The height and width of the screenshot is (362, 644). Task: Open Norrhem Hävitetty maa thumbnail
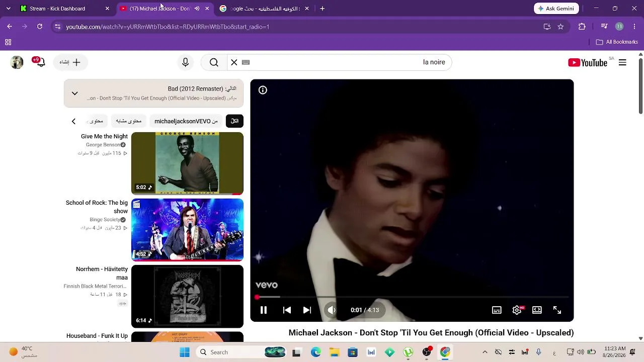(187, 297)
